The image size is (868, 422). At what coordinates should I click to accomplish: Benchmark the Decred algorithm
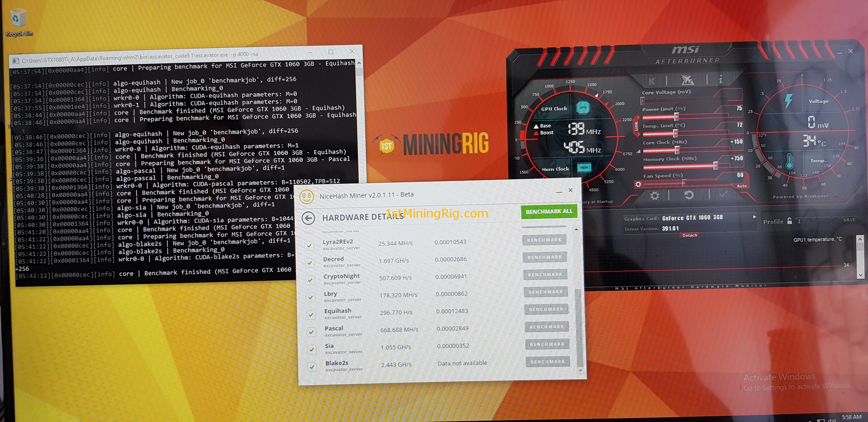[x=545, y=257]
